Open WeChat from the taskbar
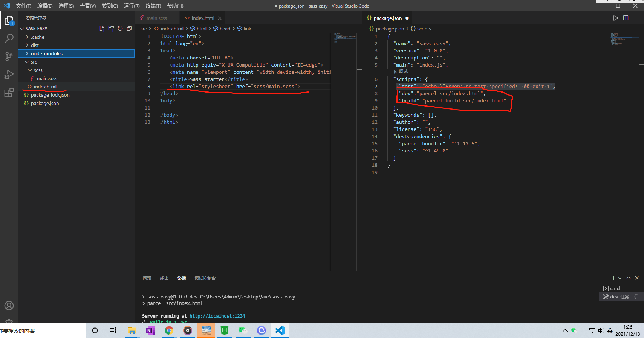 (243, 330)
